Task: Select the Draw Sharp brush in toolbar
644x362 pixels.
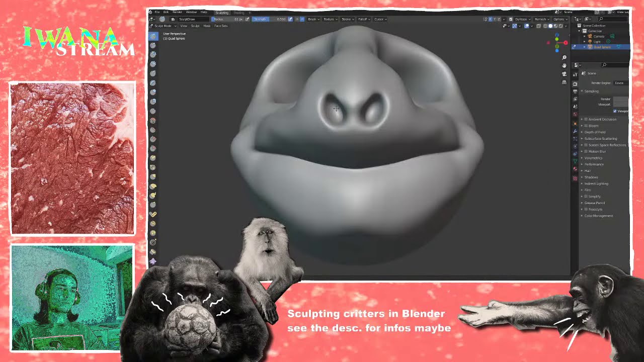Action: 153,45
